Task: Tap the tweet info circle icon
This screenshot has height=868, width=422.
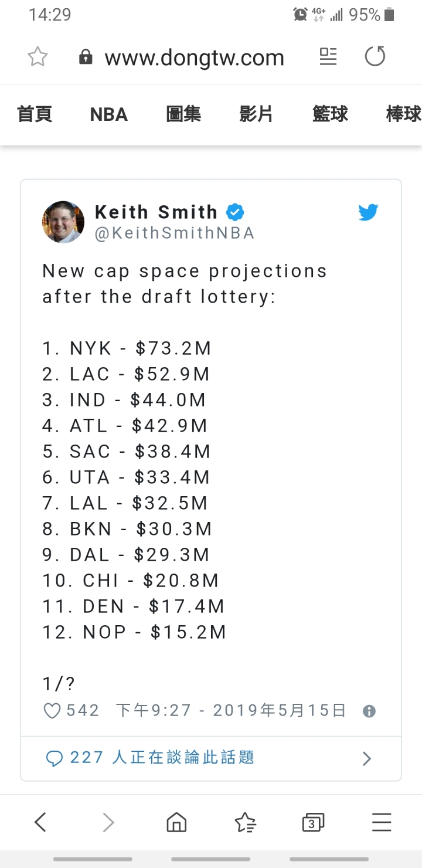Action: point(369,711)
